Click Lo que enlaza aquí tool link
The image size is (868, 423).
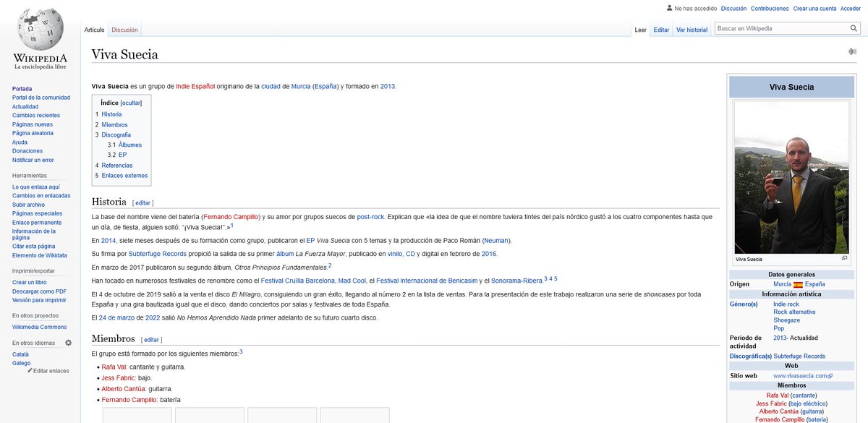coord(36,187)
